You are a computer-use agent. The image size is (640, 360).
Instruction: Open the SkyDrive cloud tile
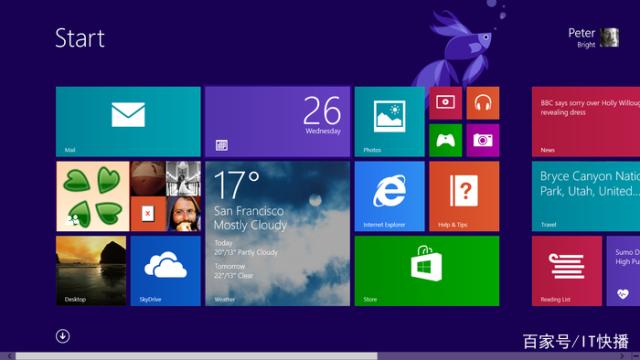point(165,271)
